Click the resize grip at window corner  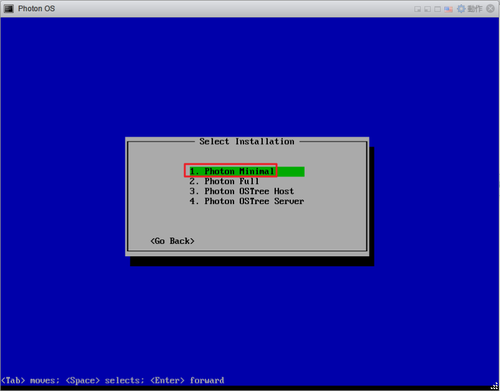click(x=495, y=386)
